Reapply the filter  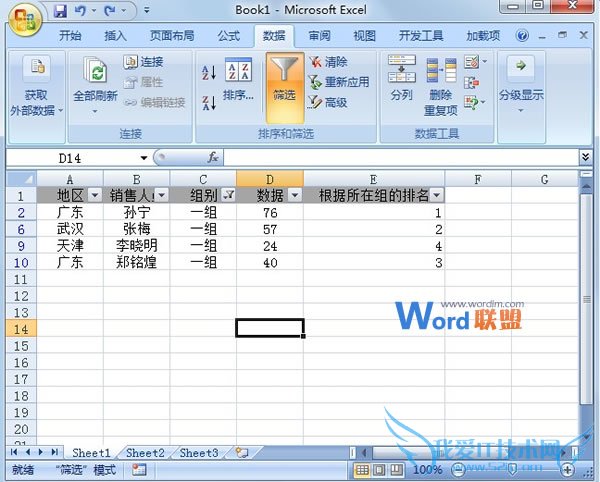pos(339,81)
